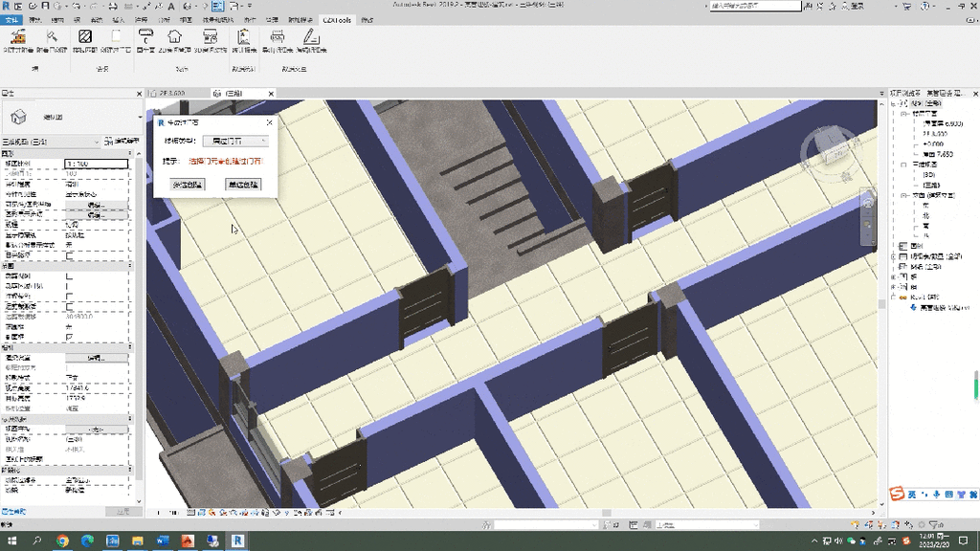Launch Chrome from the taskbar
The height and width of the screenshot is (551, 980).
(x=62, y=541)
